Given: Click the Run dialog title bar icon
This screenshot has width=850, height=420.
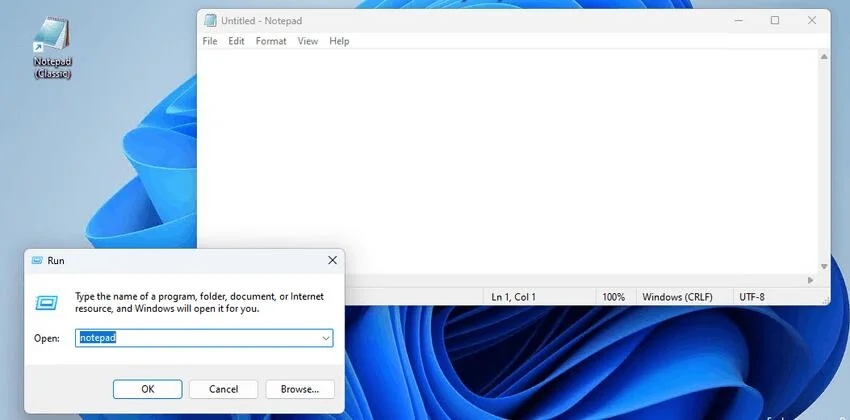Looking at the screenshot, I should [36, 260].
